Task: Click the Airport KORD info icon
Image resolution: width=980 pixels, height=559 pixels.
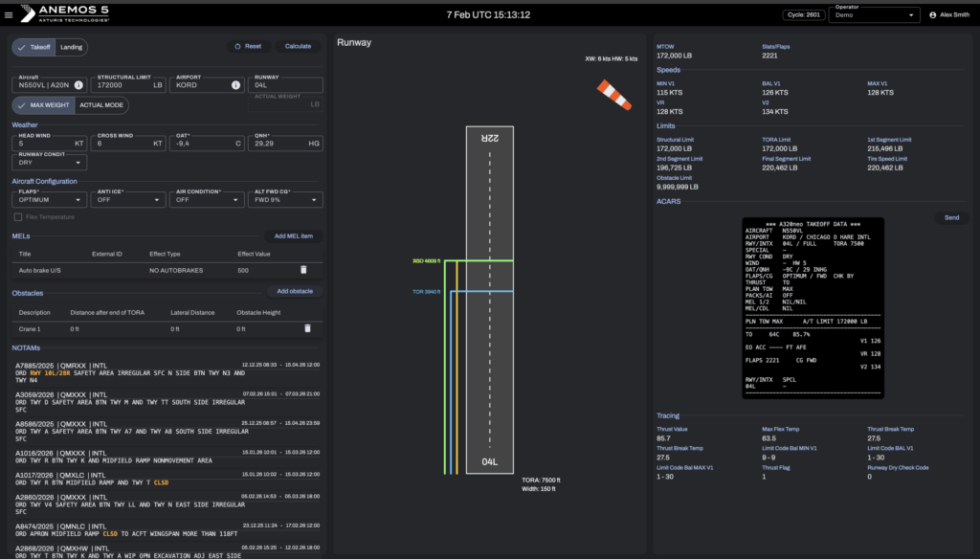Action: [x=235, y=84]
